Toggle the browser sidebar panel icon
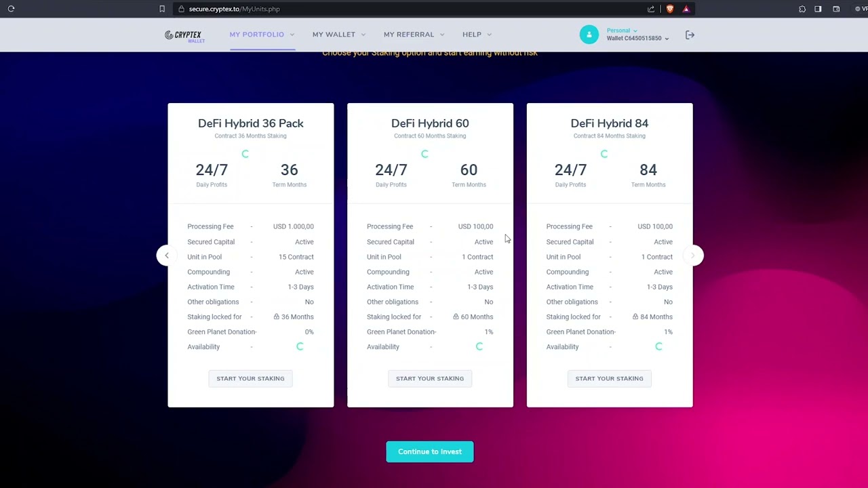This screenshot has width=868, height=488. (x=818, y=9)
